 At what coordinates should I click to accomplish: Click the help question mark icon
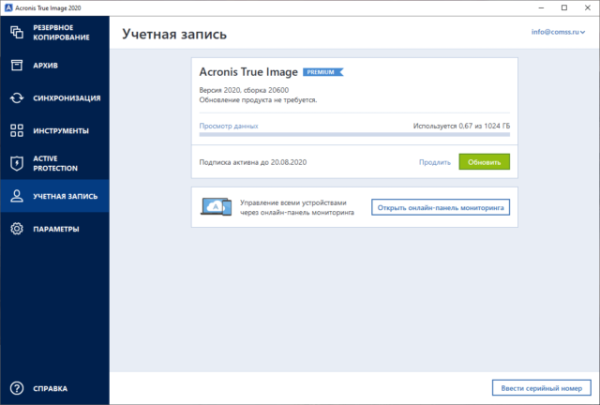tap(16, 388)
